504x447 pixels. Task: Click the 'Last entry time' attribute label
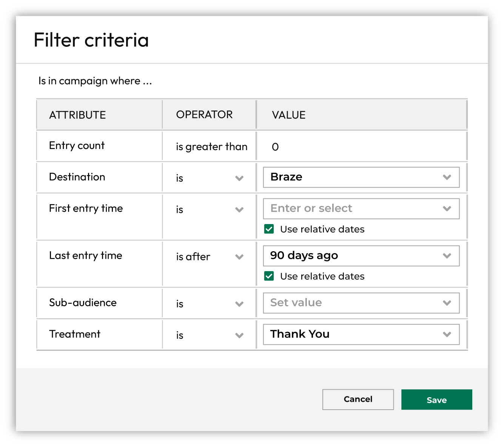(86, 256)
